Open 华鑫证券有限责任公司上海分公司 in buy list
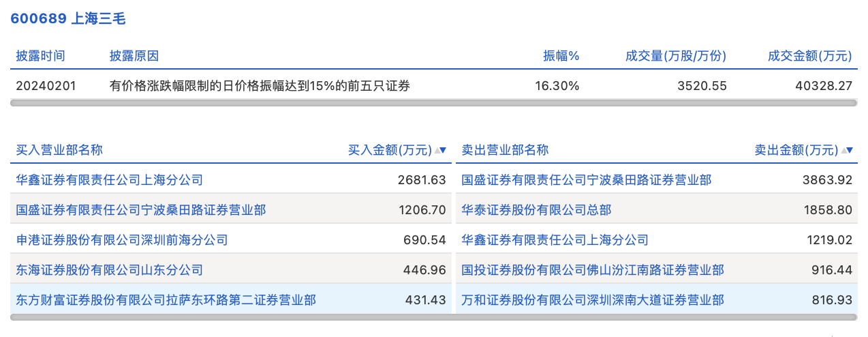The width and height of the screenshot is (868, 337). coord(110,180)
